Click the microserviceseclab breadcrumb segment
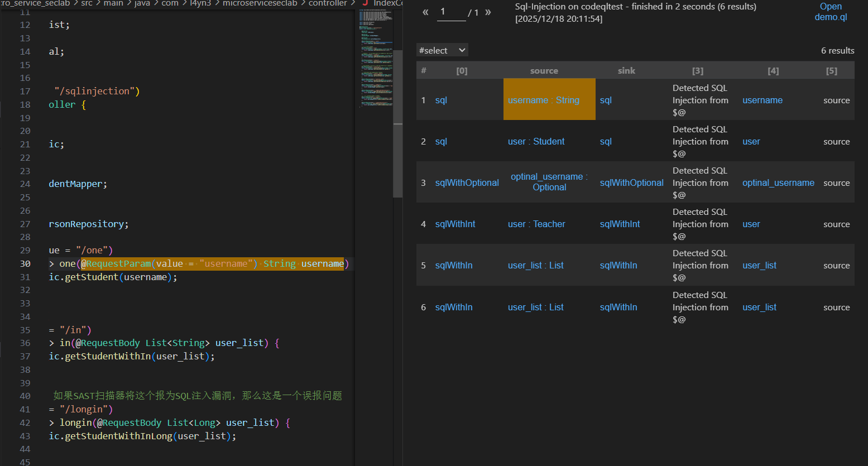This screenshot has width=868, height=466. [x=260, y=3]
